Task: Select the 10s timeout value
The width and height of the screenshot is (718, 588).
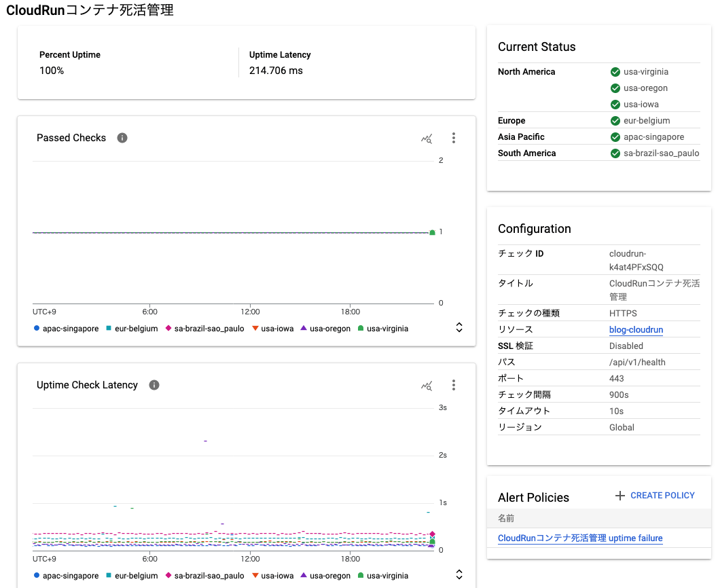Action: (616, 411)
